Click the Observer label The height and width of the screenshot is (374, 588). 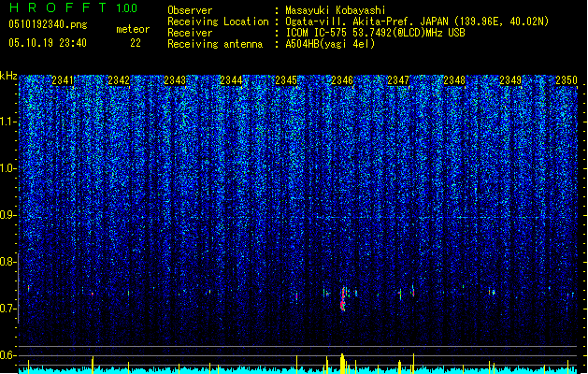tap(190, 10)
